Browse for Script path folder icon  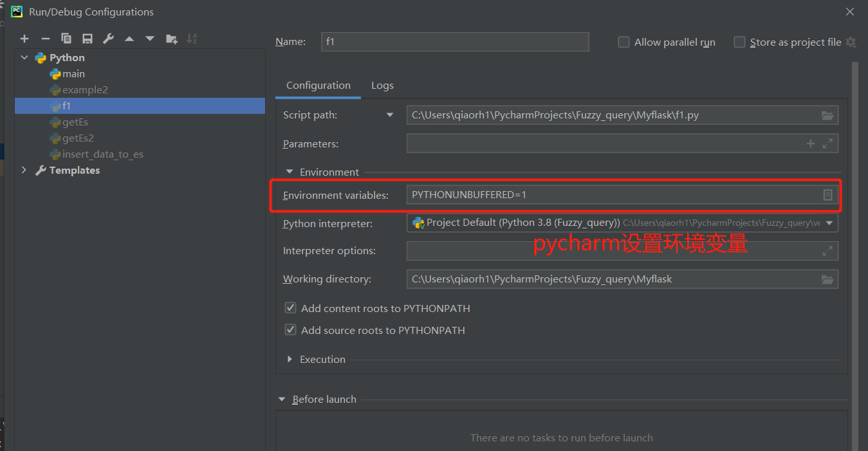point(827,116)
